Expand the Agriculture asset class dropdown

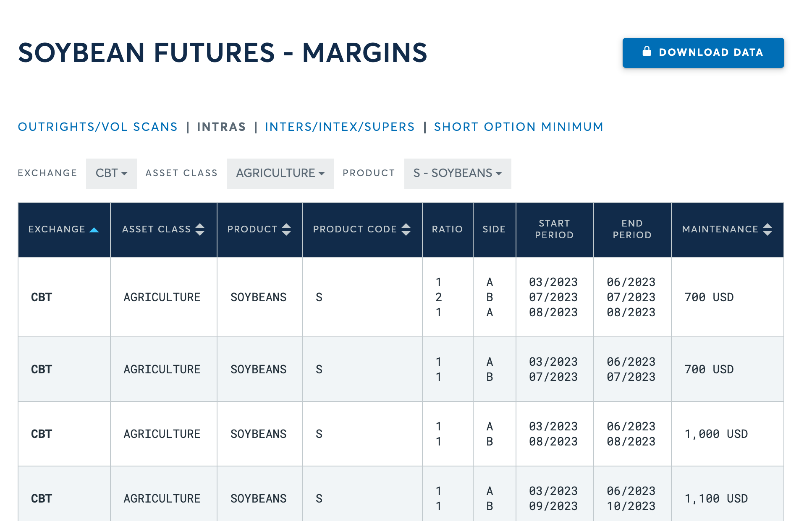pyautogui.click(x=280, y=173)
